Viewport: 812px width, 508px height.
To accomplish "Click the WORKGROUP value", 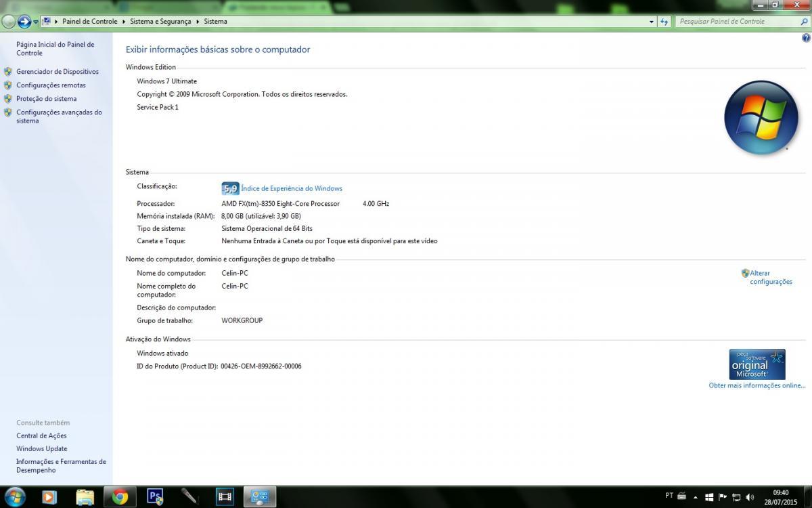I will click(x=242, y=320).
